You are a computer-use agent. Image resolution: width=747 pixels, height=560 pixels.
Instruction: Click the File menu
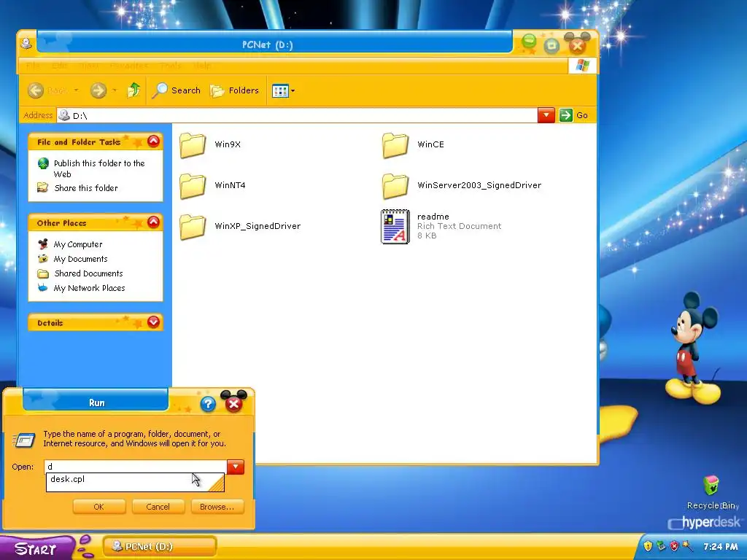point(32,65)
